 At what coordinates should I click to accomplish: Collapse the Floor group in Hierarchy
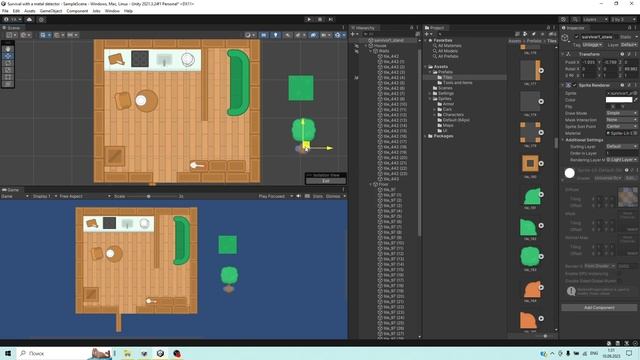click(x=371, y=184)
